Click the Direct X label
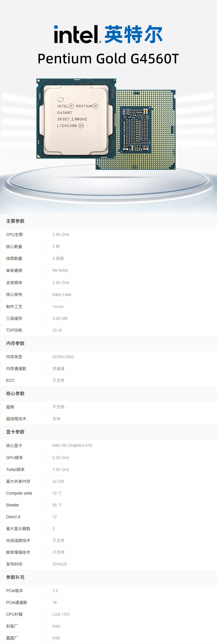The image size is (217, 644). (x=13, y=517)
